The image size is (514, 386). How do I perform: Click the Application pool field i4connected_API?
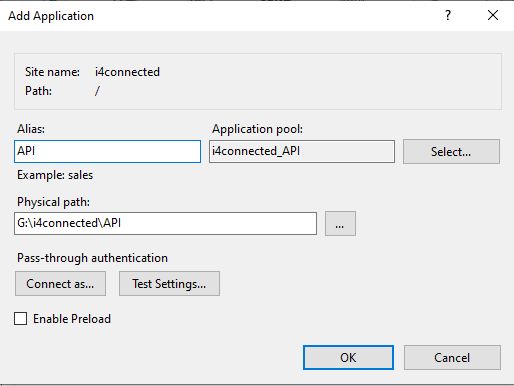pyautogui.click(x=302, y=151)
